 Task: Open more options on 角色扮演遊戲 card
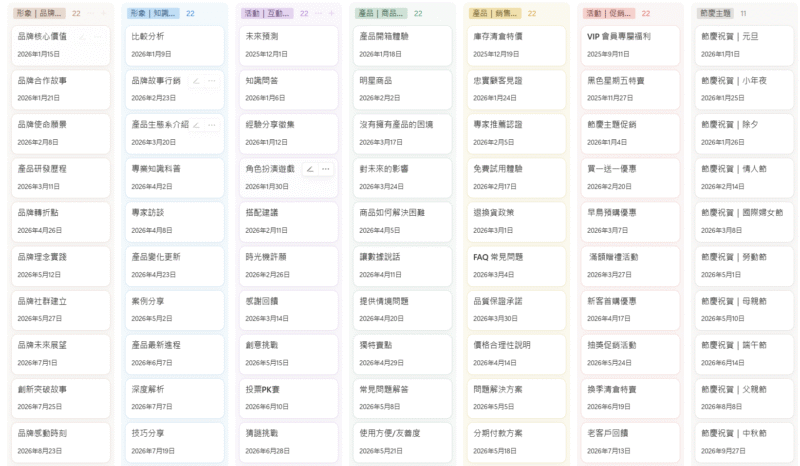tap(326, 169)
